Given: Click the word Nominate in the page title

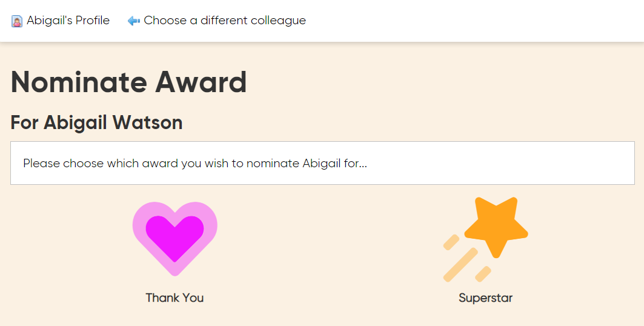Looking at the screenshot, I should click(x=79, y=82).
